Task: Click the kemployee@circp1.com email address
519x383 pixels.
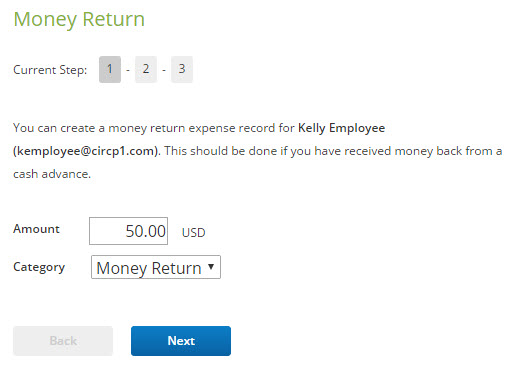Action: (x=85, y=151)
